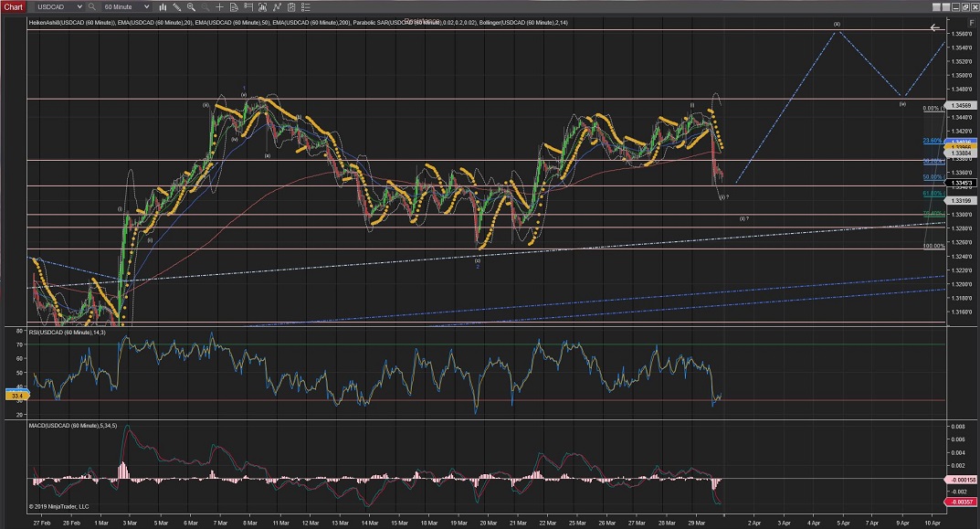Click the Fibonacci 50.00% level label
Screen dimensions: 980x529
[x=932, y=177]
